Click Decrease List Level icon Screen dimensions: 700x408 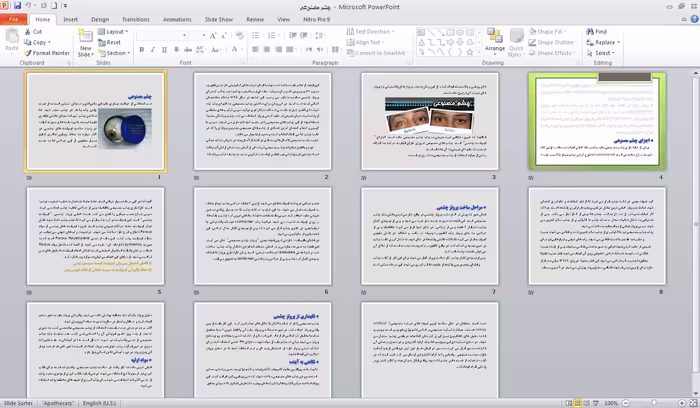coord(293,35)
